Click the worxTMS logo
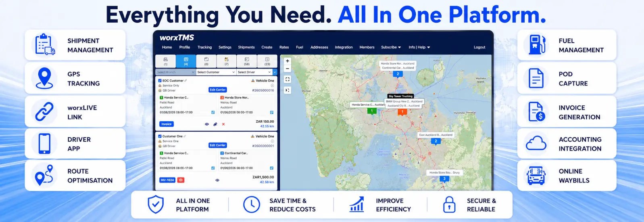Viewport: 644px width, 222px height. [x=177, y=38]
